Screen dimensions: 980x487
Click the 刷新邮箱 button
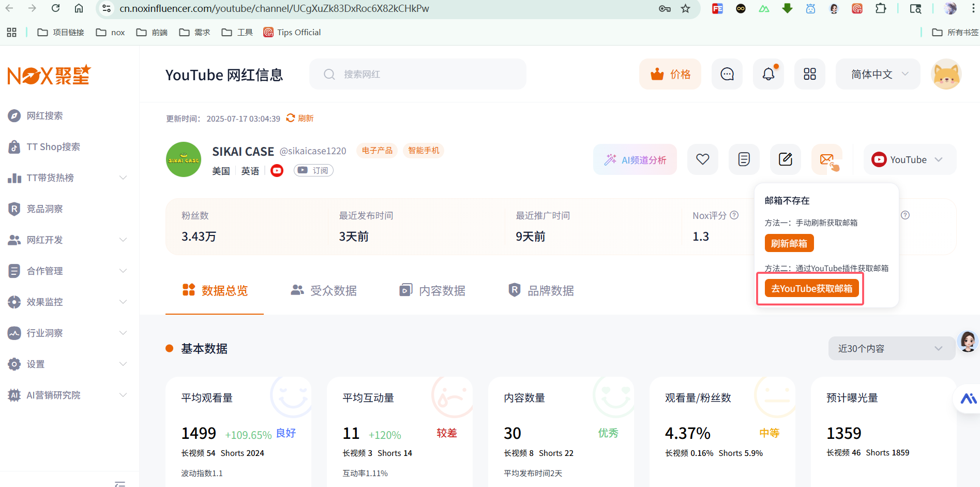[789, 243]
